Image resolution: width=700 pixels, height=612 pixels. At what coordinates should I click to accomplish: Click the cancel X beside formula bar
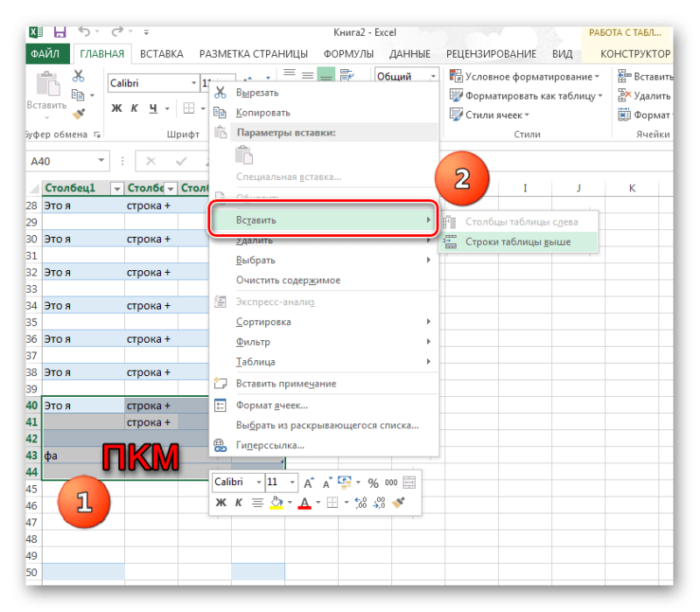(150, 161)
